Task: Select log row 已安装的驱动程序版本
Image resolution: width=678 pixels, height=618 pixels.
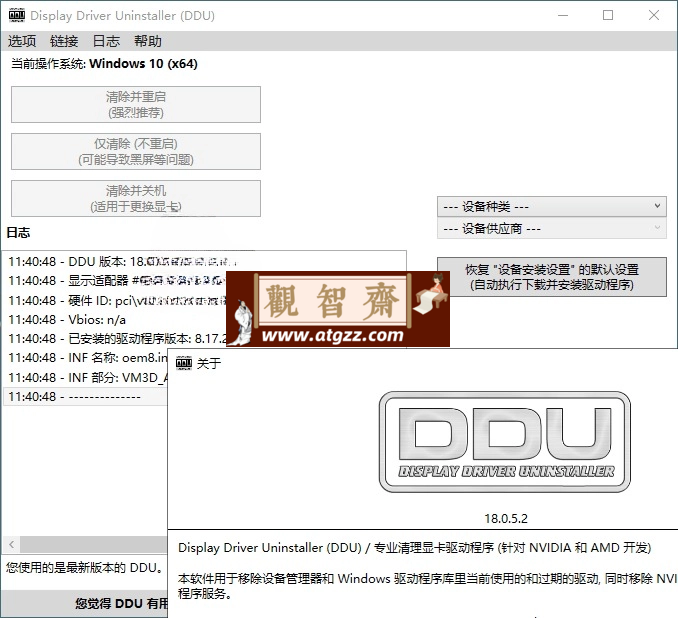Action: 115,338
